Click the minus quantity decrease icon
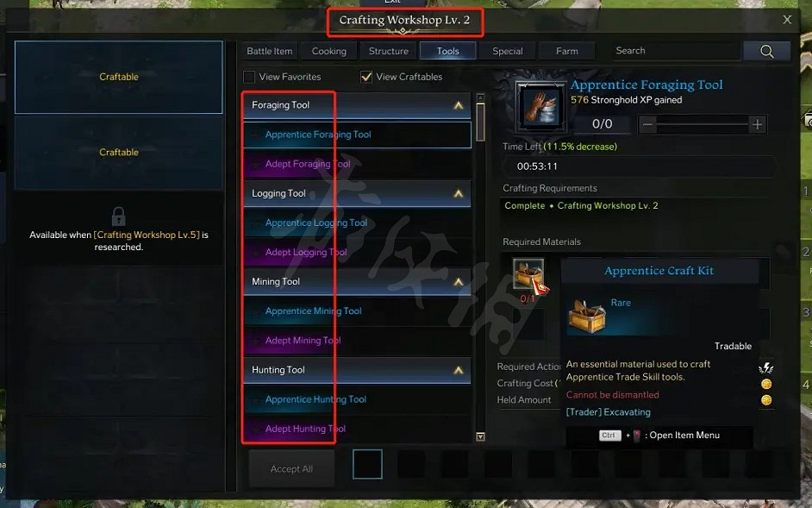Screen dimensions: 812x508 point(647,124)
